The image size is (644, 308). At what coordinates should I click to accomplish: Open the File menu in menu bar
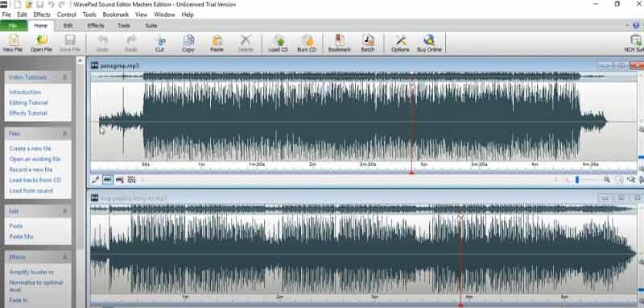[6, 15]
